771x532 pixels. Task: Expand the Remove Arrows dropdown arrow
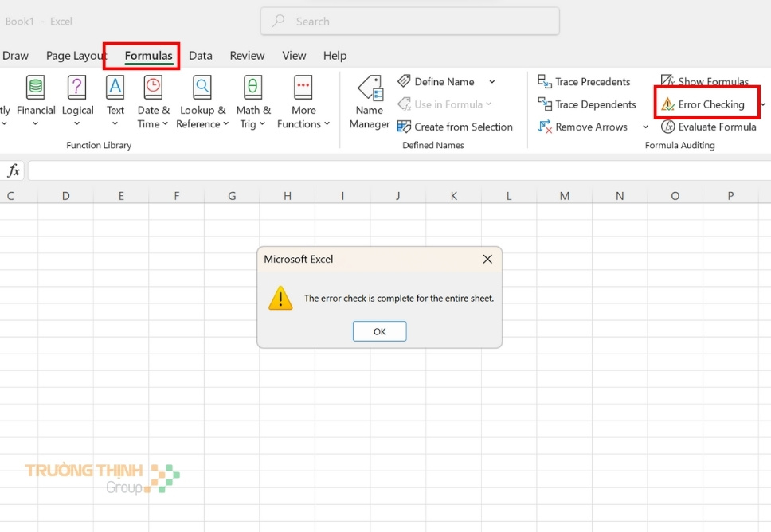pyautogui.click(x=645, y=127)
